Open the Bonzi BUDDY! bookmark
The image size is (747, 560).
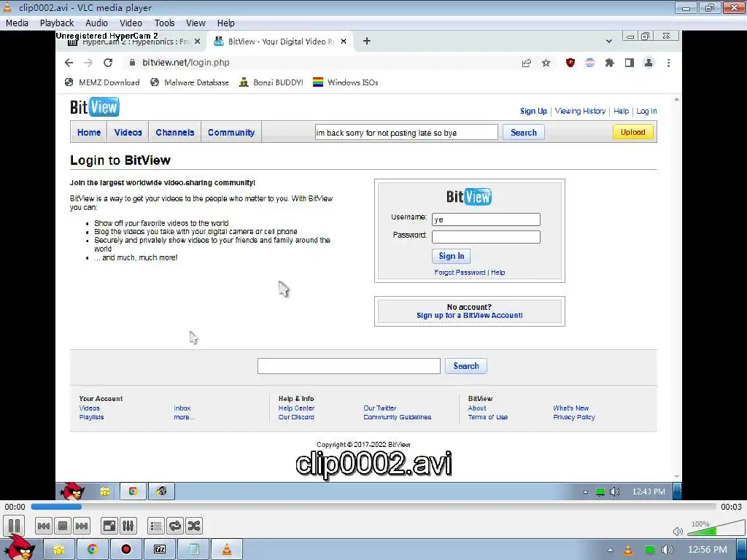(x=271, y=82)
